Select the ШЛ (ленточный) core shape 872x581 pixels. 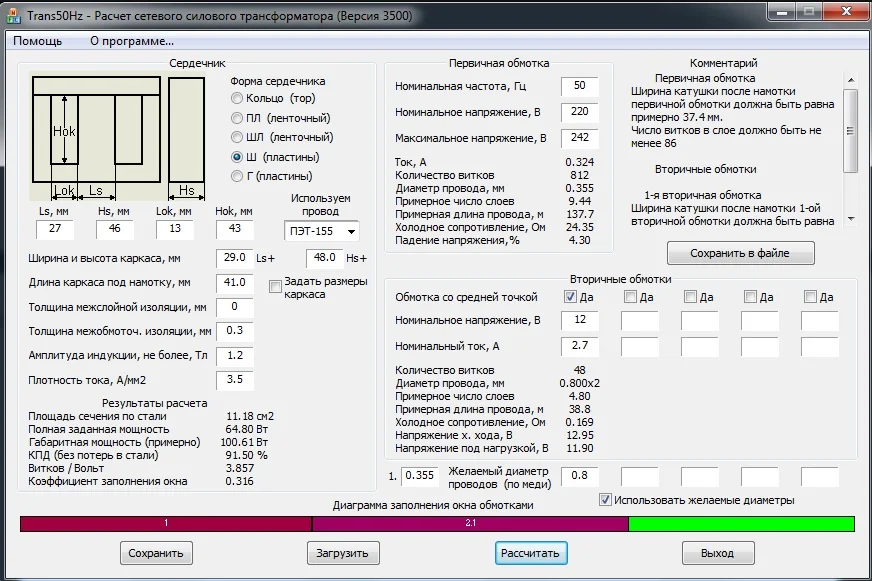pos(237,137)
